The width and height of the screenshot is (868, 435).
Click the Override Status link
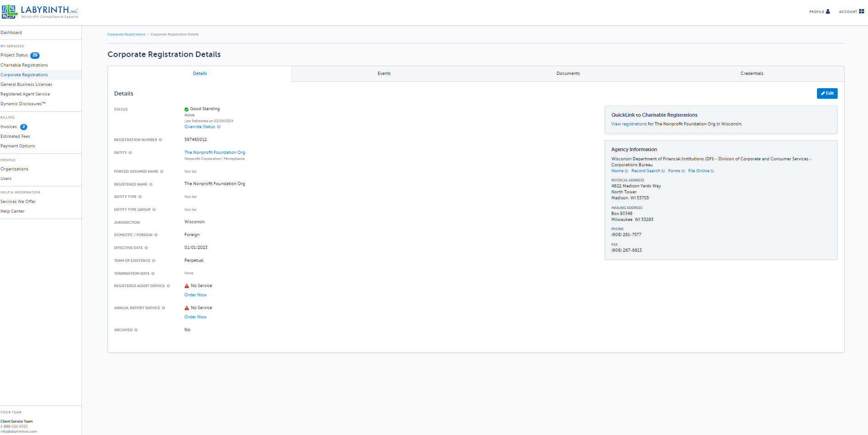pos(200,127)
